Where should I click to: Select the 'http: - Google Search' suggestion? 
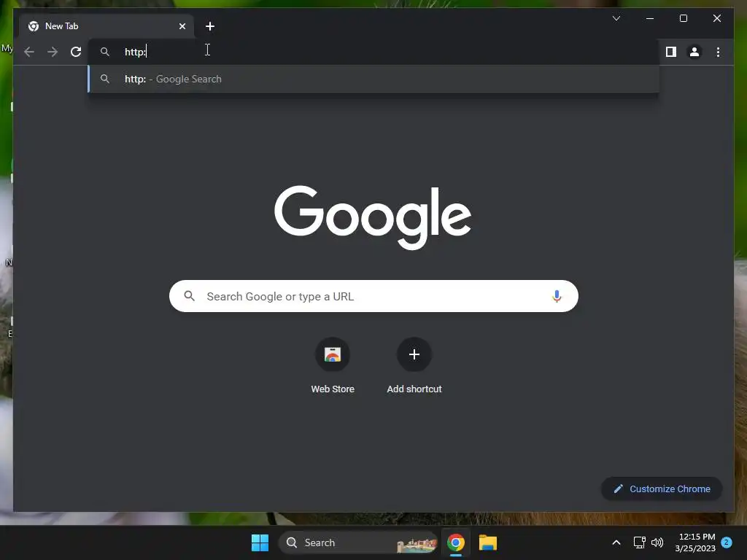(373, 79)
